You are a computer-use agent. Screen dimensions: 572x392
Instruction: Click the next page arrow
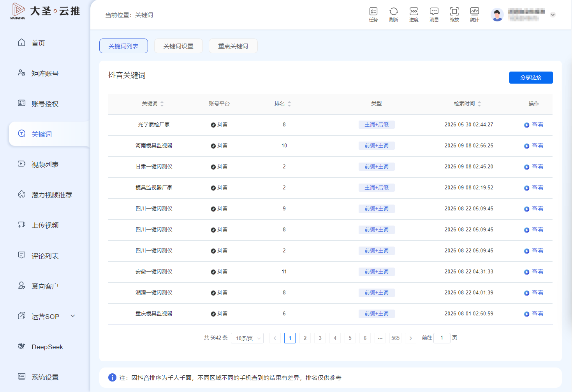tap(410, 338)
